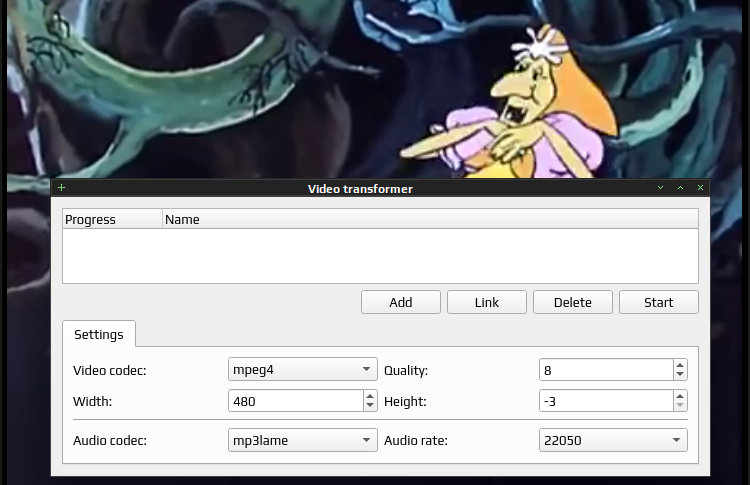Start the video transformation
Viewport: 750px width, 485px height.
coord(659,302)
